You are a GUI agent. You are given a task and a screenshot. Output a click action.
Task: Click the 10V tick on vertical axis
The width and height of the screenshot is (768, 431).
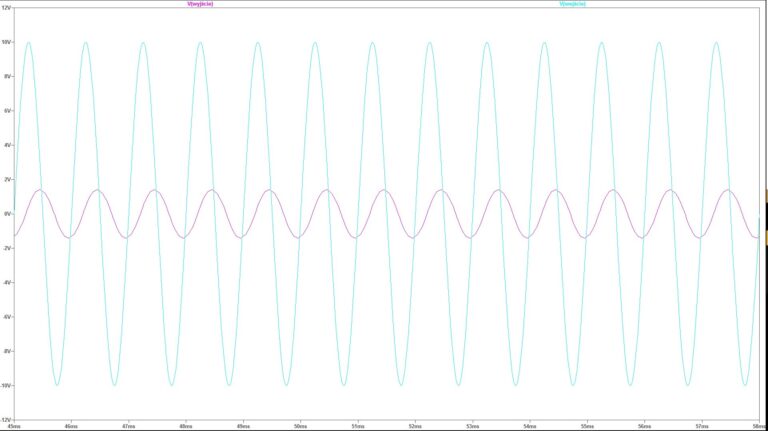tap(5, 42)
